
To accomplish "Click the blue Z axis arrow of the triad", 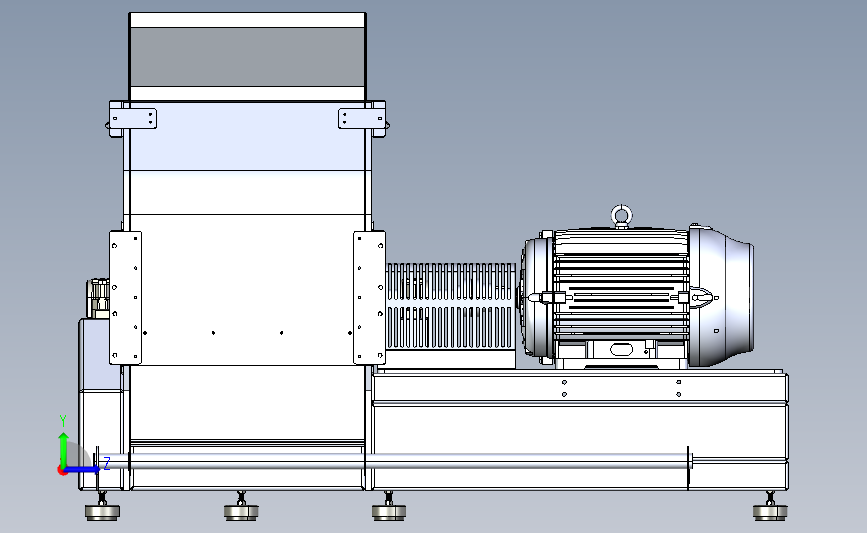I will tap(83, 469).
